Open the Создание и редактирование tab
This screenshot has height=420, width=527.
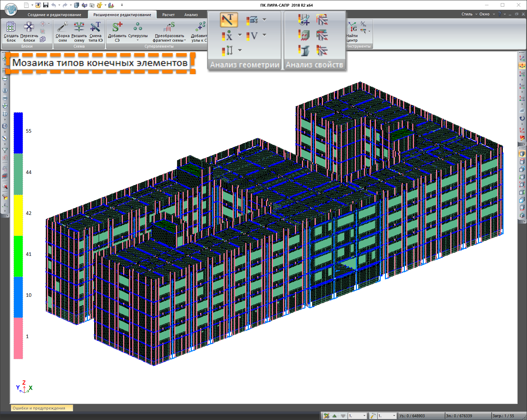[x=54, y=15]
